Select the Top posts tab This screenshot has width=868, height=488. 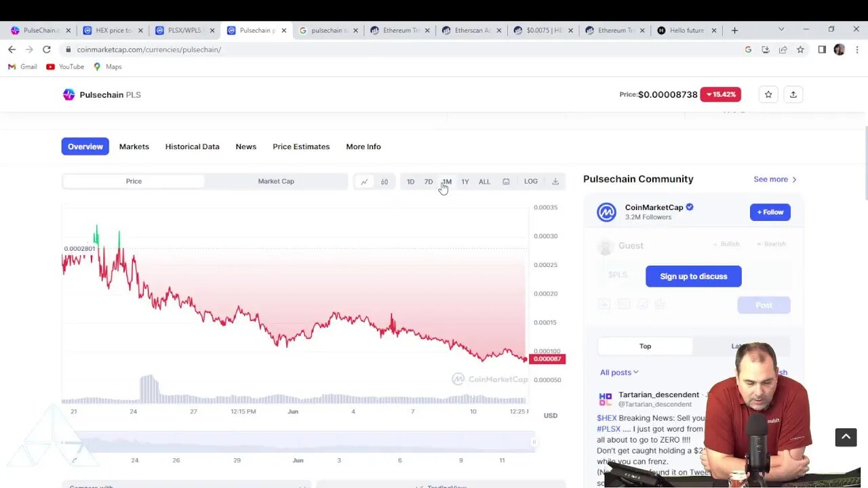point(645,346)
